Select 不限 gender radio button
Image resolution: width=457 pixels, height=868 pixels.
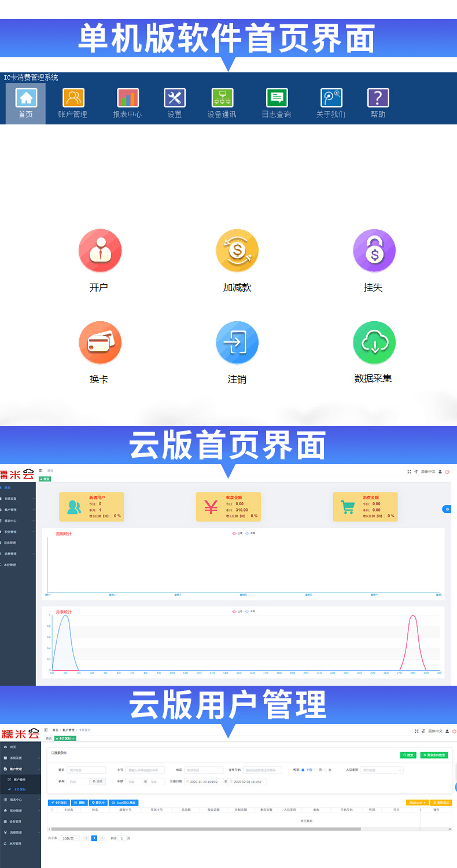[303, 770]
